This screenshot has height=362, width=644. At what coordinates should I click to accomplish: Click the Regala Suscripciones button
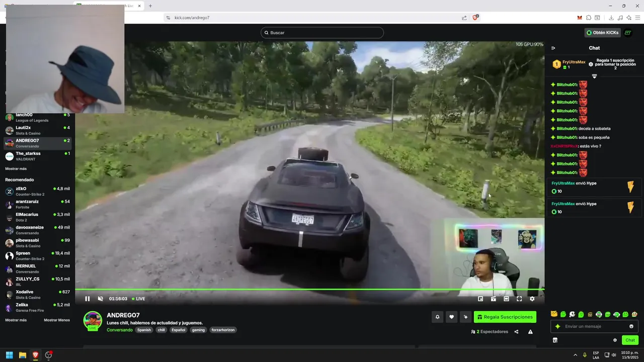pyautogui.click(x=505, y=317)
